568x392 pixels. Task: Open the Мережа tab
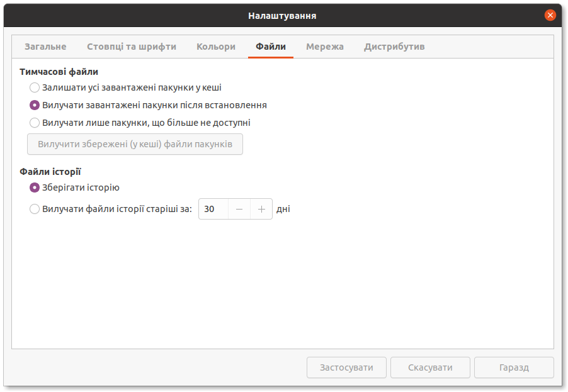pyautogui.click(x=325, y=46)
